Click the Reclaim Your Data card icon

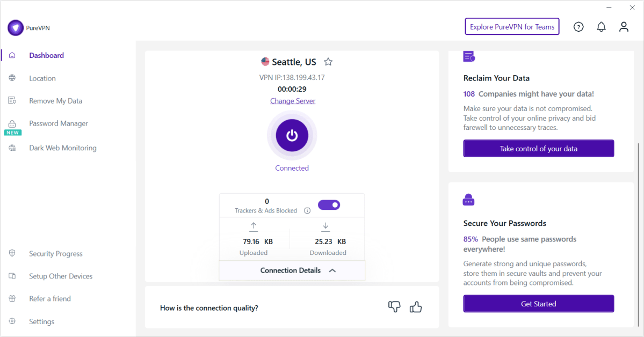[469, 56]
